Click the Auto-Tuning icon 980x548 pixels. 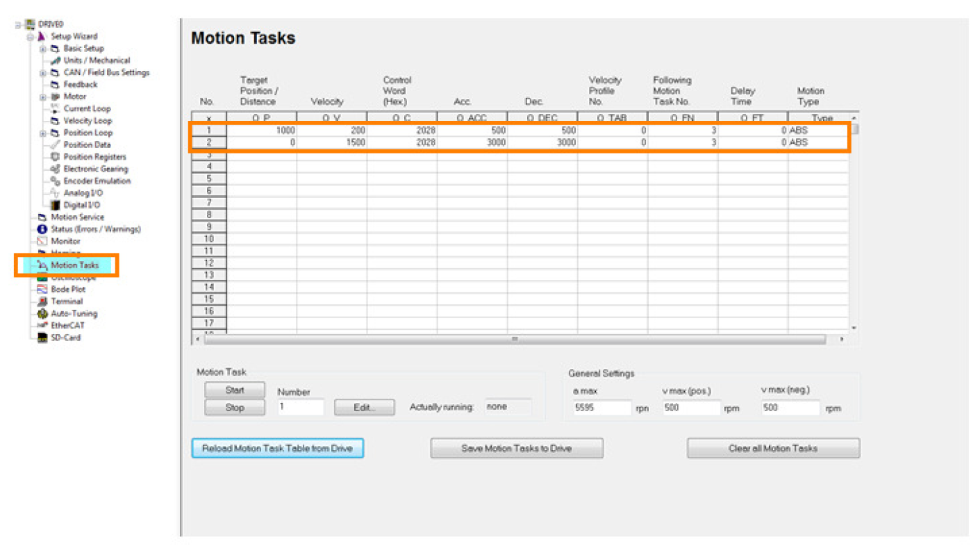click(42, 313)
